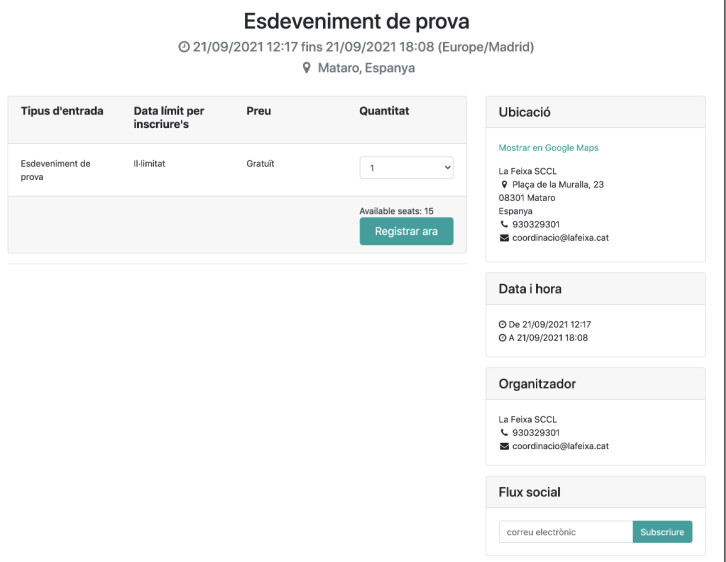The image size is (726, 562).
Task: Click the map marker icon beside Mataro, Espanya
Action: 307,69
